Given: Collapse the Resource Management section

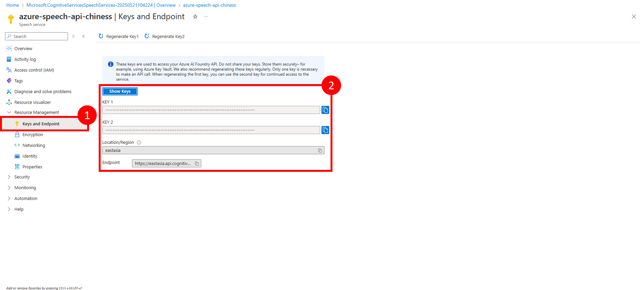Looking at the screenshot, I should [9, 112].
